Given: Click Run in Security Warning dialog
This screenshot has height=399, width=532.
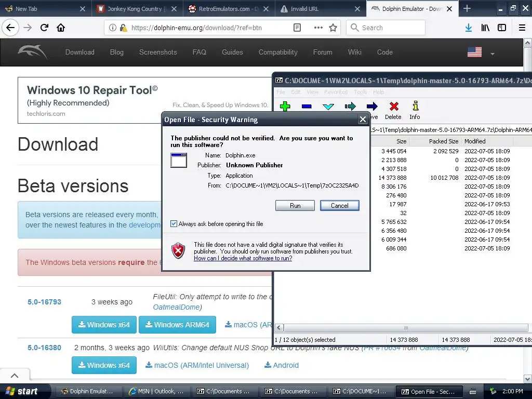Looking at the screenshot, I should 295,205.
